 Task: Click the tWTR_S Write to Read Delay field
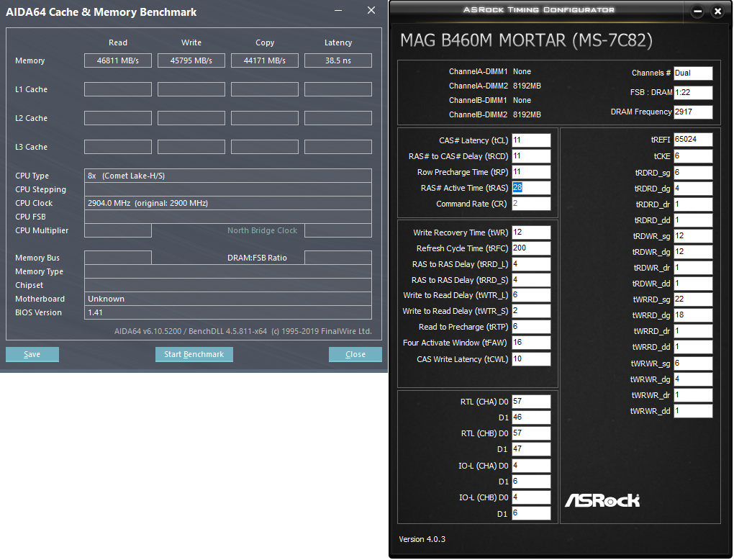click(531, 311)
